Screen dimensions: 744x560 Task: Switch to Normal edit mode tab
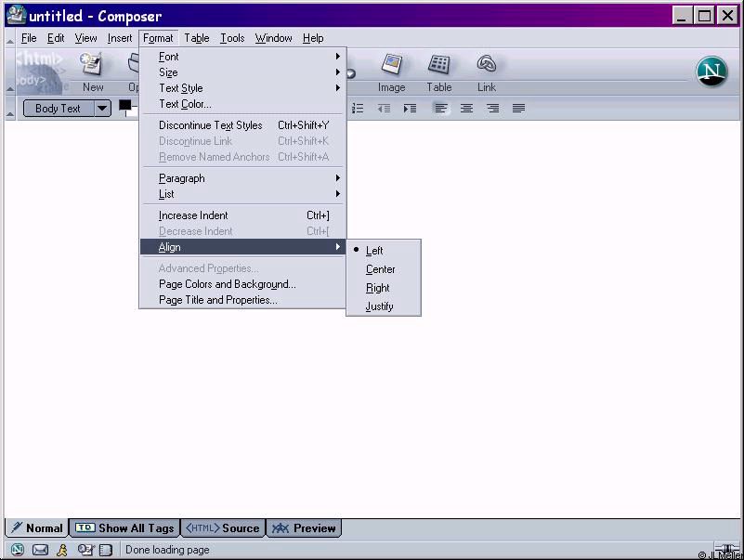(37, 528)
